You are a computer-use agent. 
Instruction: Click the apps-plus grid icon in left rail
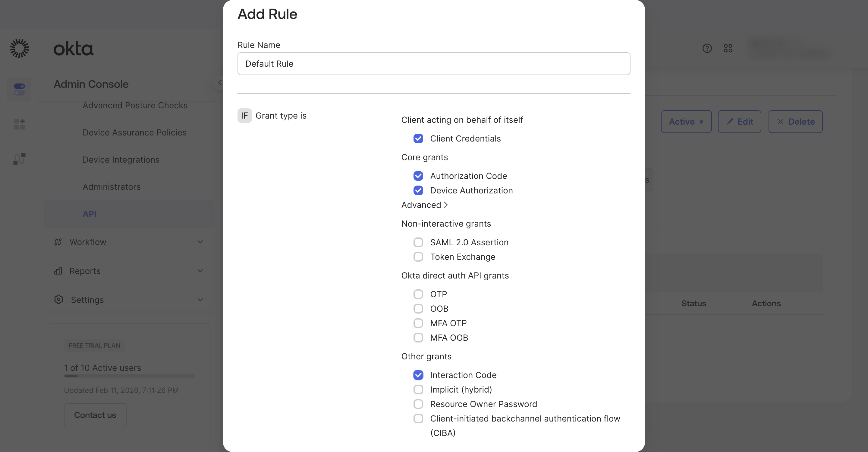19,124
